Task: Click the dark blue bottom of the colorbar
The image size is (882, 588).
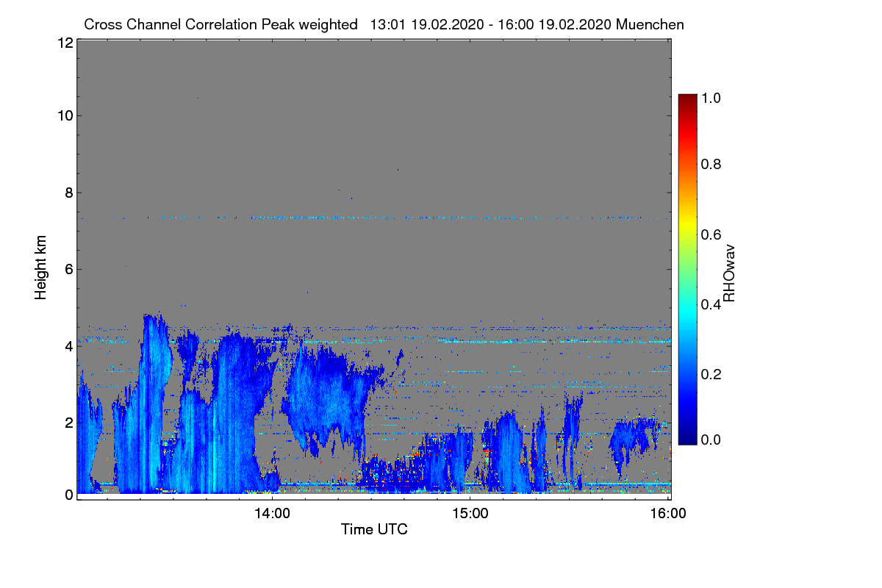Action: (x=687, y=439)
